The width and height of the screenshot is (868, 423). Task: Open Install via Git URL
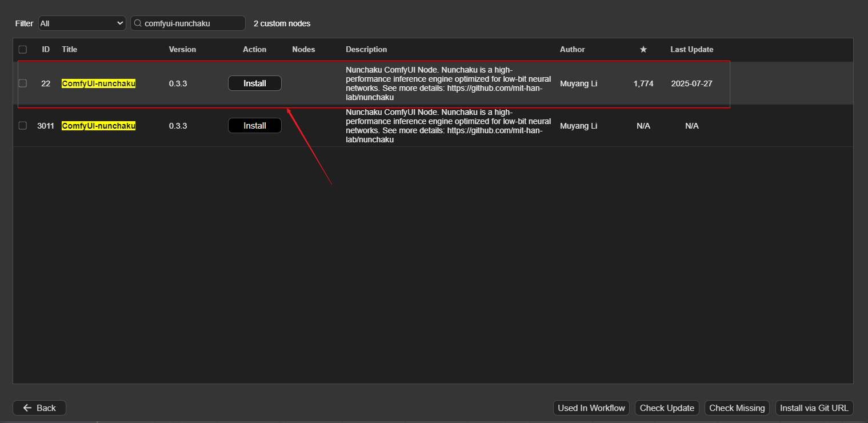tap(814, 408)
